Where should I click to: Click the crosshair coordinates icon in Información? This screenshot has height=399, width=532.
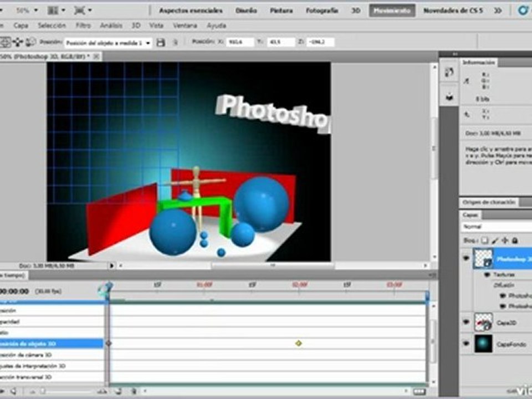click(x=467, y=115)
